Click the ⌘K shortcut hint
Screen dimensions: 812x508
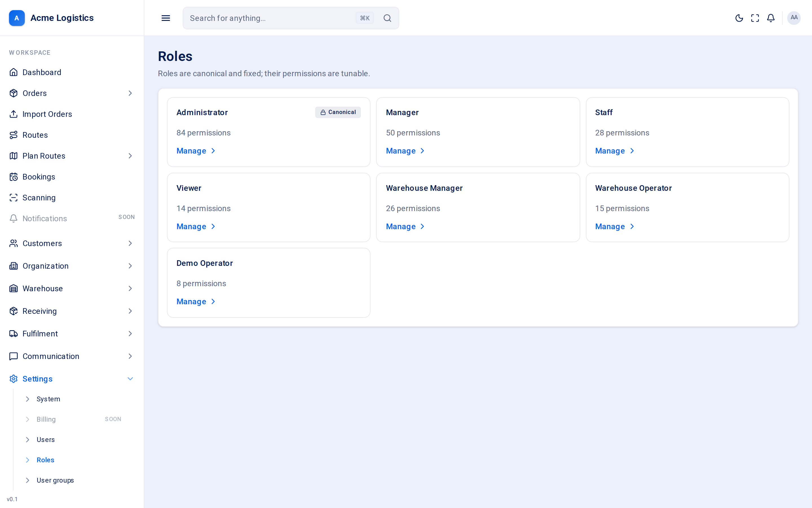pos(365,18)
